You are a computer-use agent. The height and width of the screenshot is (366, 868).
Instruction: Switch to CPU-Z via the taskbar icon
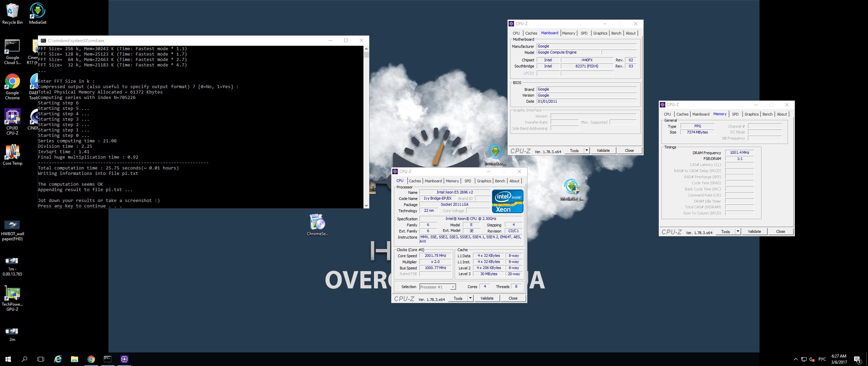(124, 359)
